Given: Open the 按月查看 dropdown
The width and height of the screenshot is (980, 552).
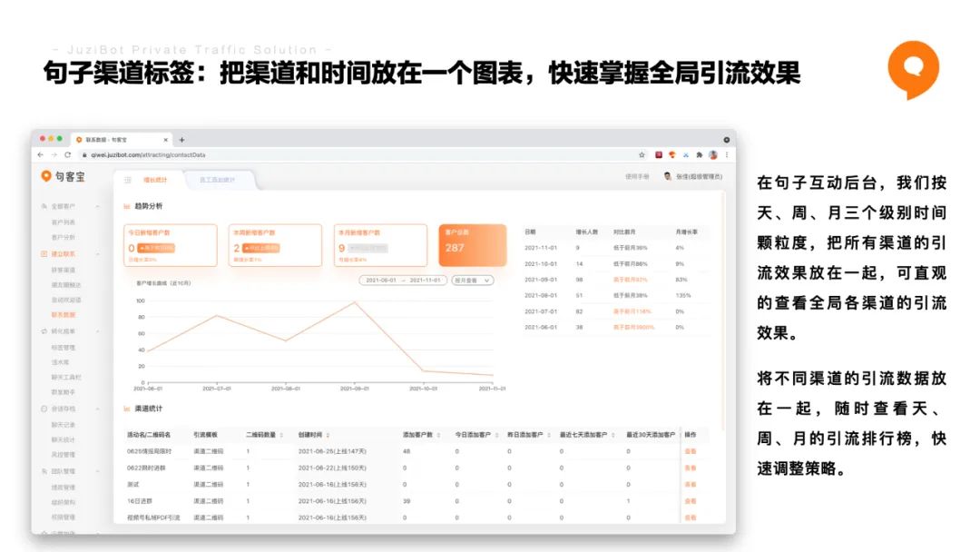Looking at the screenshot, I should pyautogui.click(x=473, y=280).
